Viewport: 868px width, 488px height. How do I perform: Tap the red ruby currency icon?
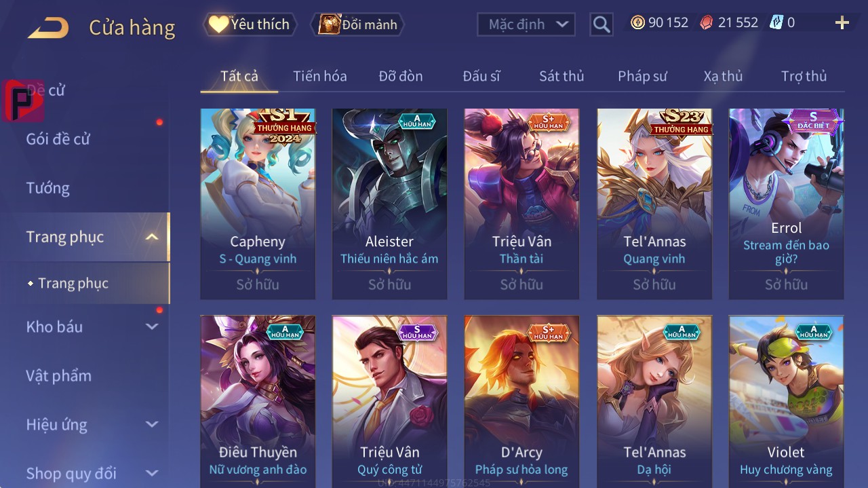707,23
